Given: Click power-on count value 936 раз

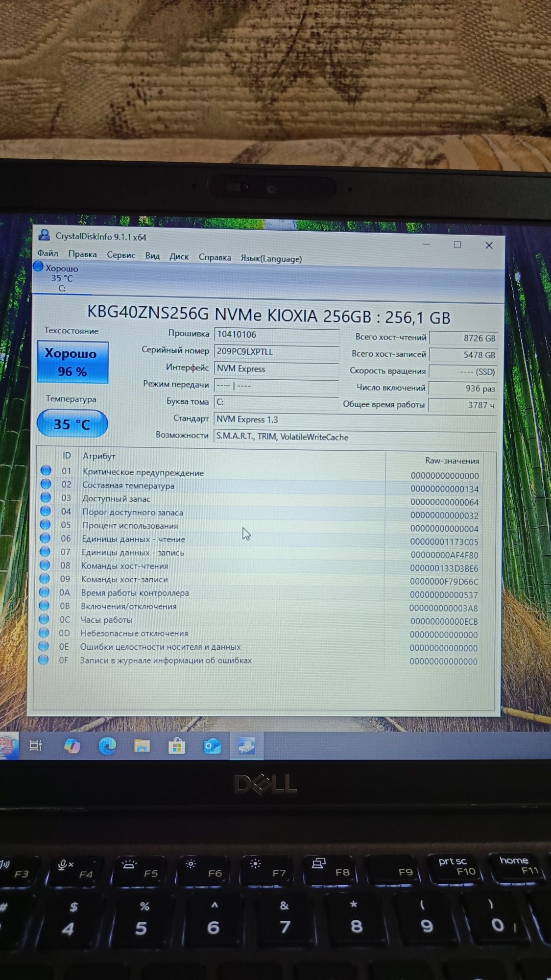Looking at the screenshot, I should pos(463,389).
